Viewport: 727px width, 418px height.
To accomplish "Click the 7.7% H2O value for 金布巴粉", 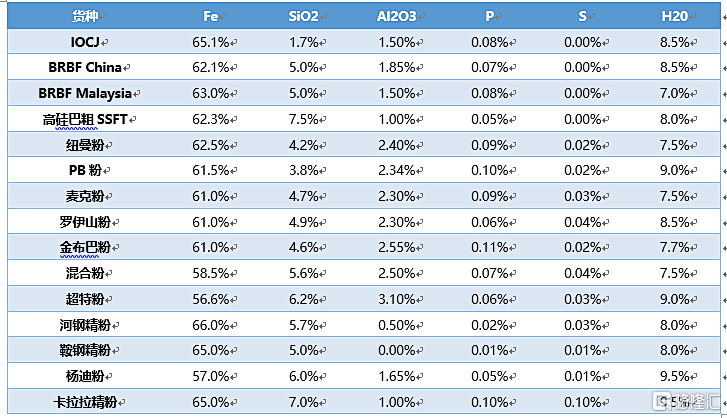I will click(673, 247).
